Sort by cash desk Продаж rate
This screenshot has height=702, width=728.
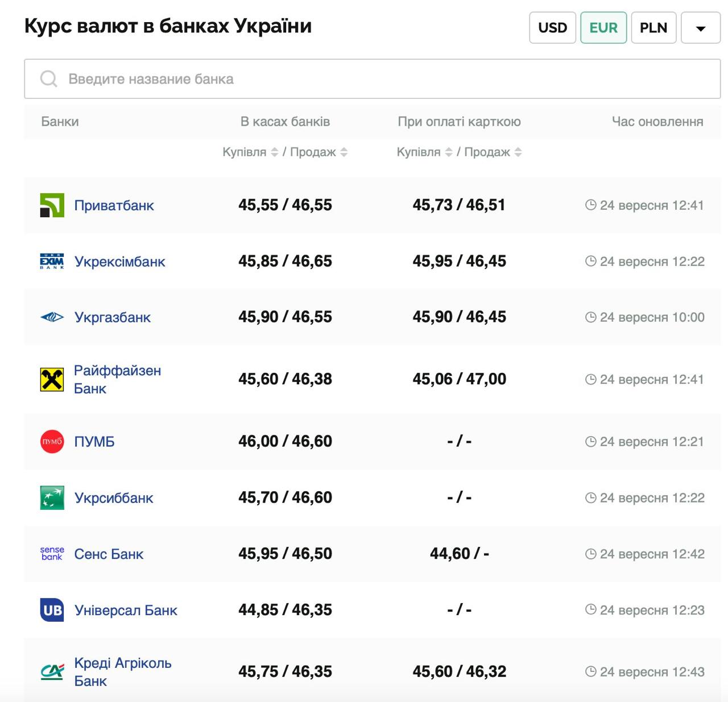(344, 152)
